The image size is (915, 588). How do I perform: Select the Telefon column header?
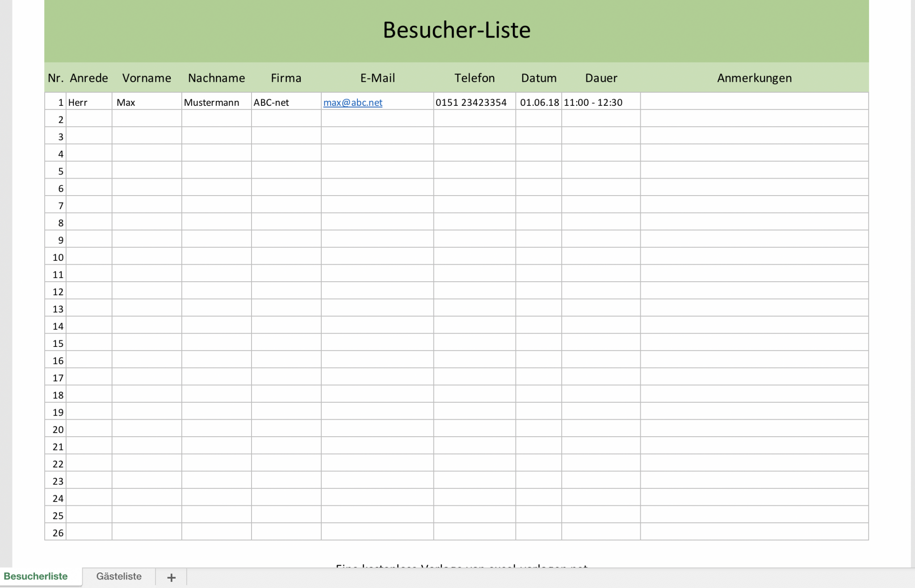click(474, 78)
